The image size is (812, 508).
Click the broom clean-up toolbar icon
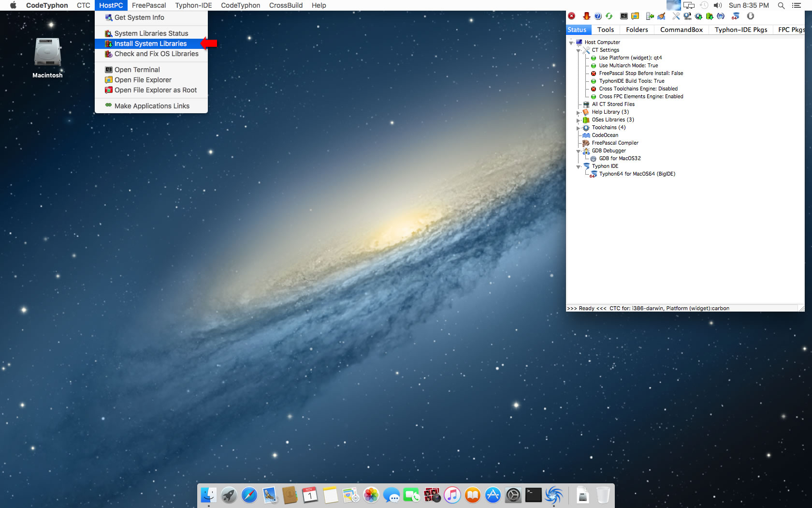tap(661, 16)
